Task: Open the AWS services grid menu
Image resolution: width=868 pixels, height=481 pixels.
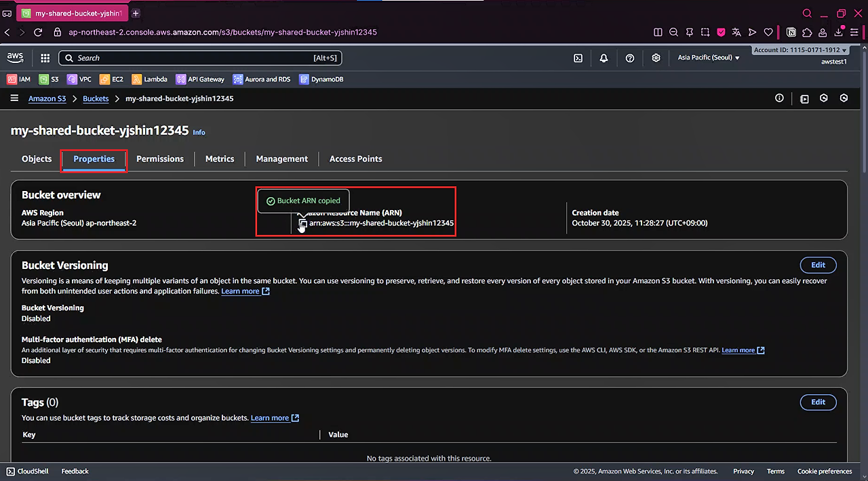Action: tap(45, 58)
